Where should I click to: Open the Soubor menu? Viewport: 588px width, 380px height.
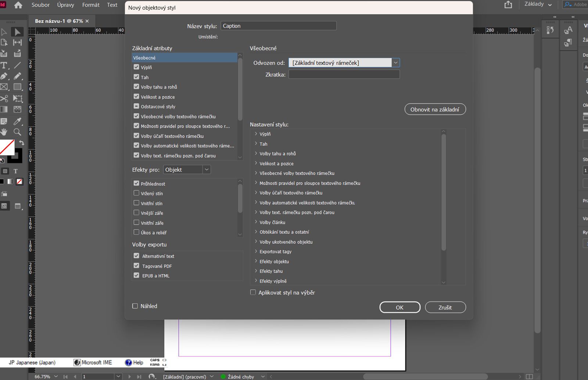coord(40,5)
